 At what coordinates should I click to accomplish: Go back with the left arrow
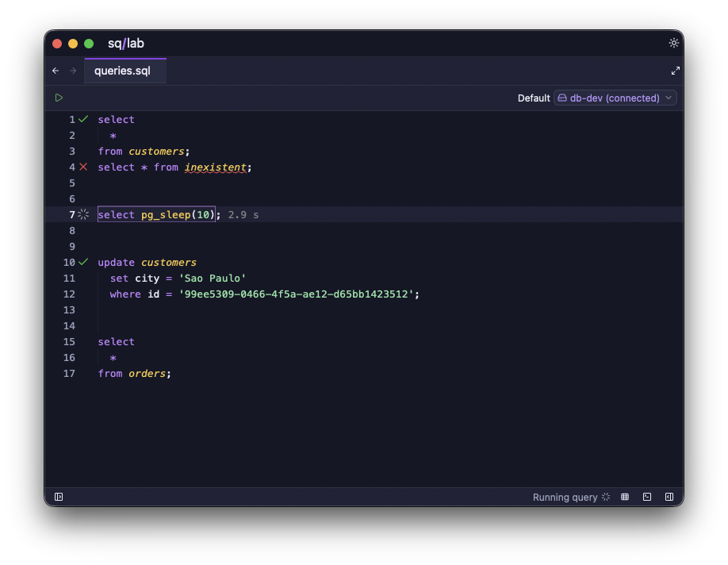point(56,71)
